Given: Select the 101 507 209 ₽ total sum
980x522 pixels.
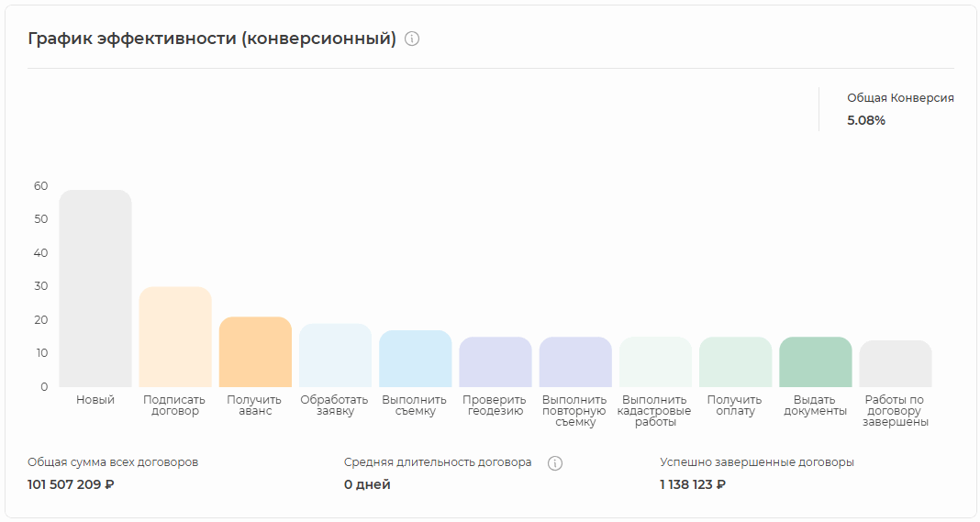Looking at the screenshot, I should pyautogui.click(x=71, y=484).
